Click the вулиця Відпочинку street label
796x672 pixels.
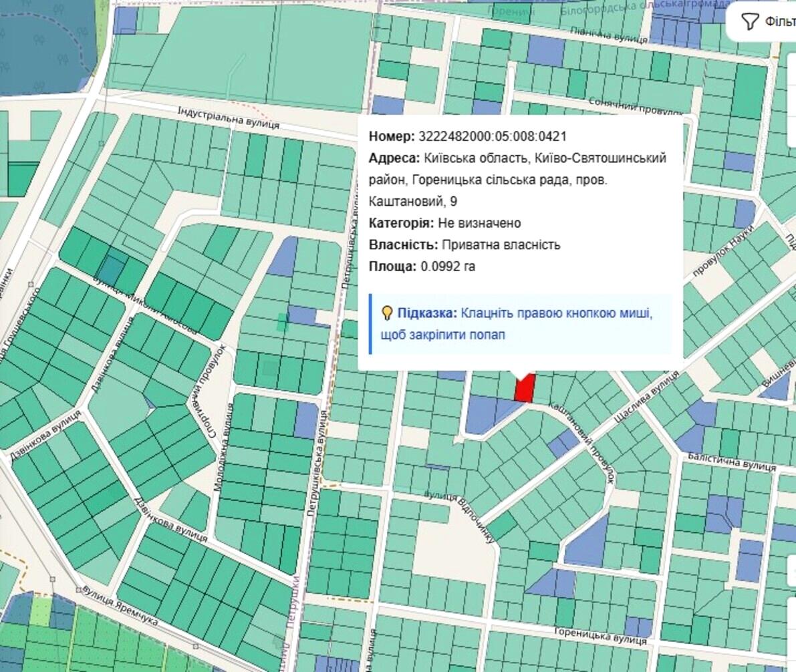[x=462, y=517]
